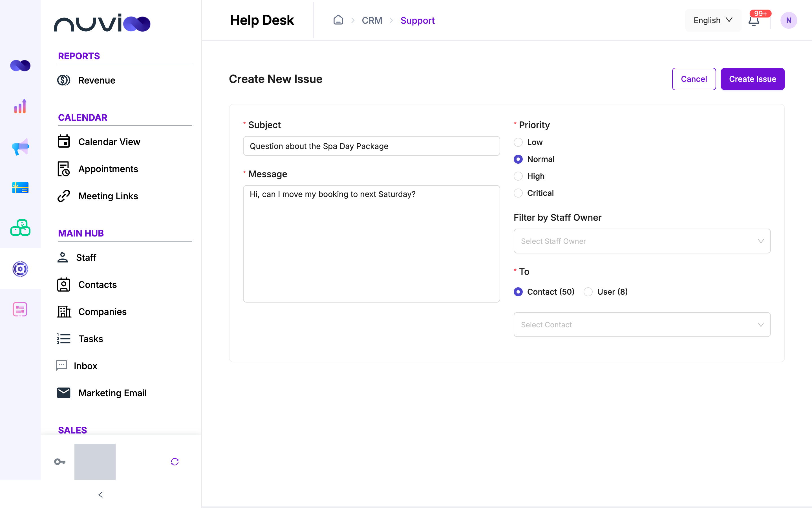Click the Tasks list icon
The height and width of the screenshot is (508, 812).
[x=63, y=339]
